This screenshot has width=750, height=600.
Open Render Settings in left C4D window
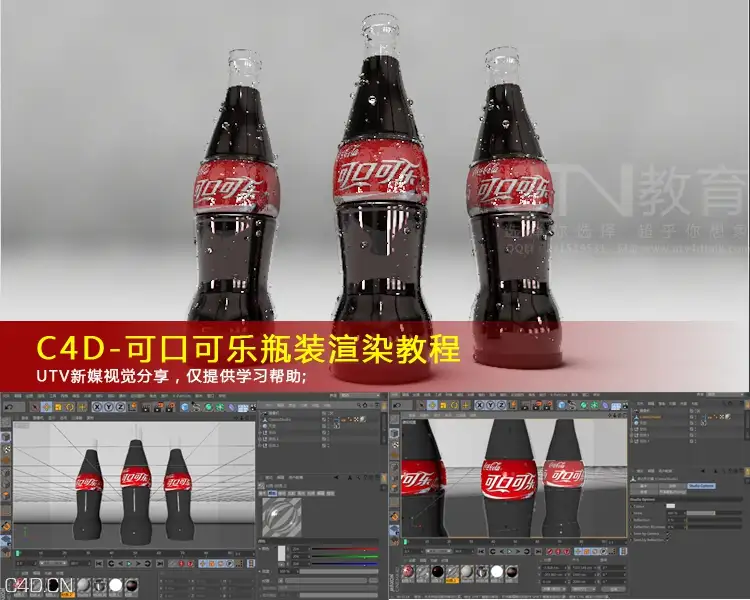pos(170,407)
